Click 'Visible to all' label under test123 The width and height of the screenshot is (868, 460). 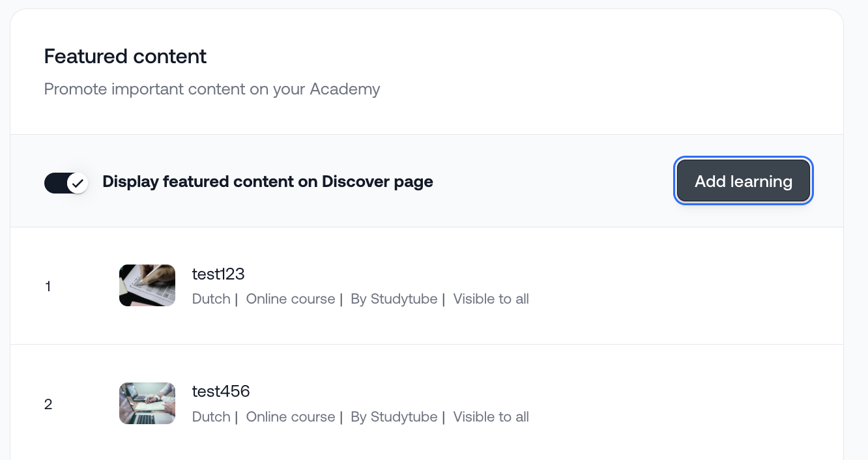[x=491, y=299]
